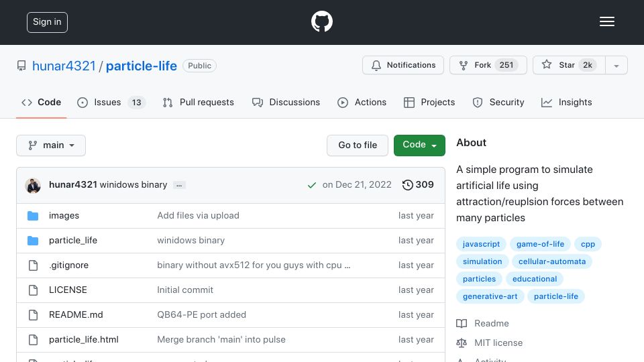Click the Readme book icon in About
The height and width of the screenshot is (362, 644).
click(462, 323)
